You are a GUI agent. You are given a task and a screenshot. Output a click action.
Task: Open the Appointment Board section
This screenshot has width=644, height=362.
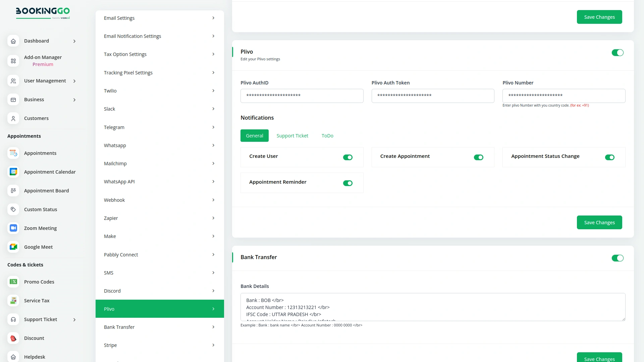(46, 190)
